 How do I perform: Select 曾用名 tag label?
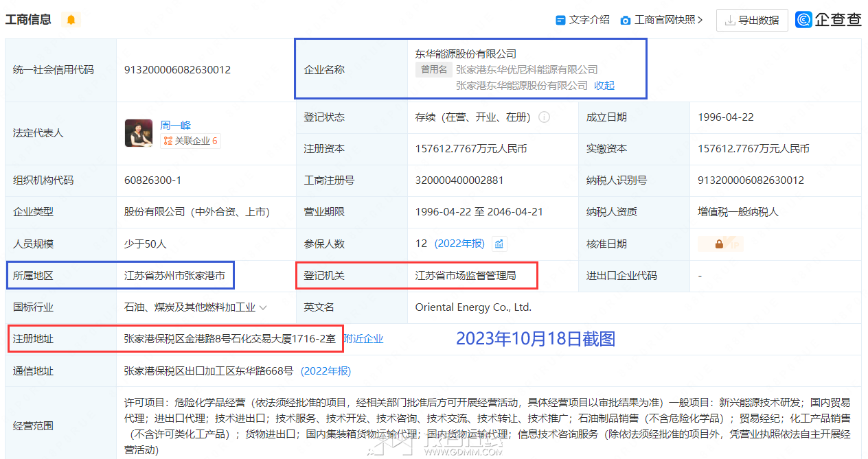click(434, 69)
